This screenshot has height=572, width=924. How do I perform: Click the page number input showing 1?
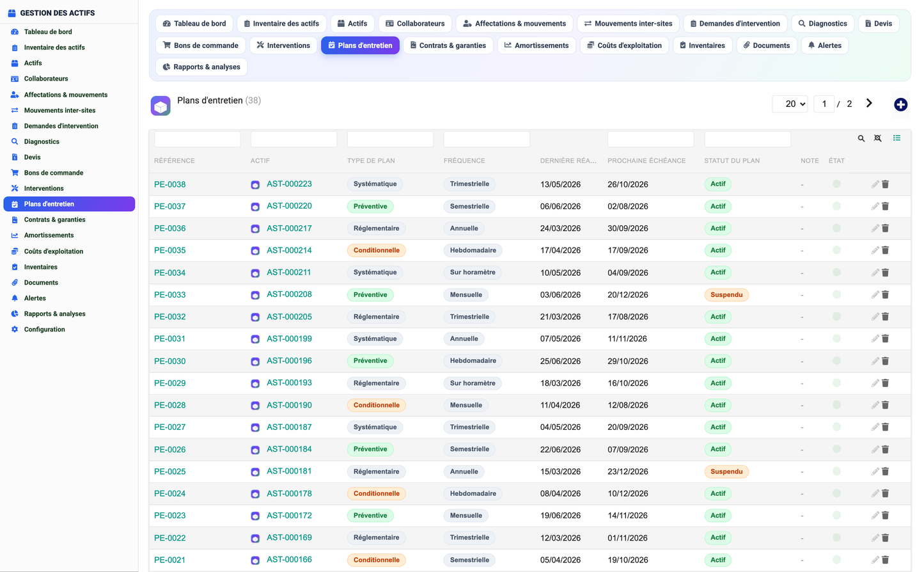point(824,104)
